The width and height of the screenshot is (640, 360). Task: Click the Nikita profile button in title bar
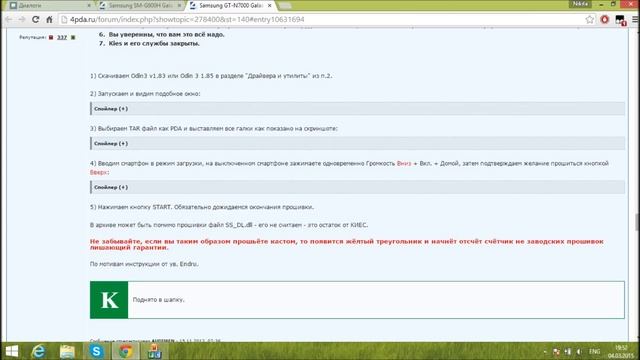[580, 4]
